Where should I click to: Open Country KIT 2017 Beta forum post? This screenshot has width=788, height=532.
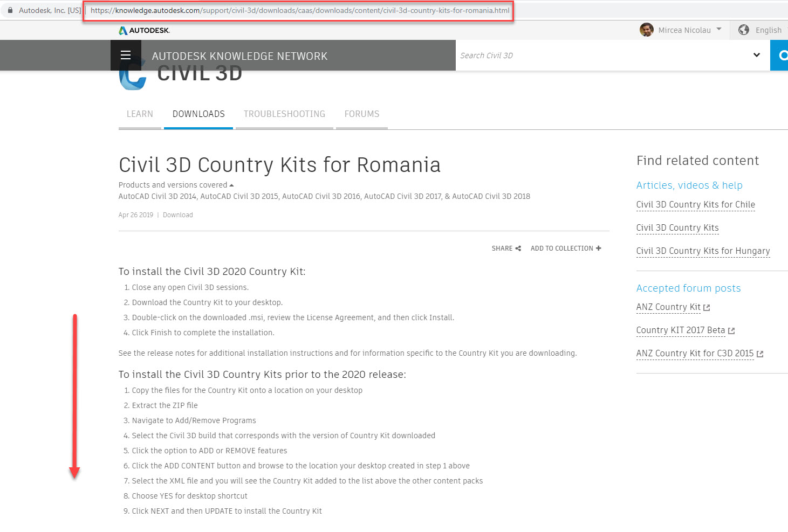point(681,330)
